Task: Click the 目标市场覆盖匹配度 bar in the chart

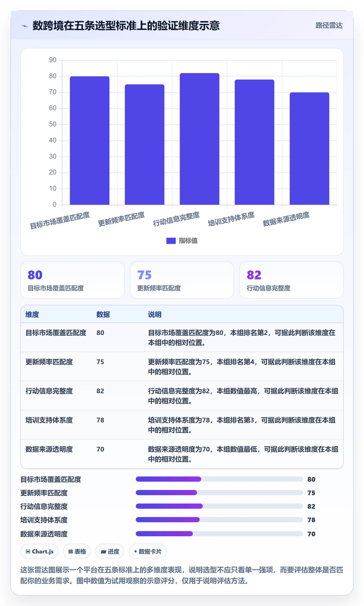Action: point(90,140)
